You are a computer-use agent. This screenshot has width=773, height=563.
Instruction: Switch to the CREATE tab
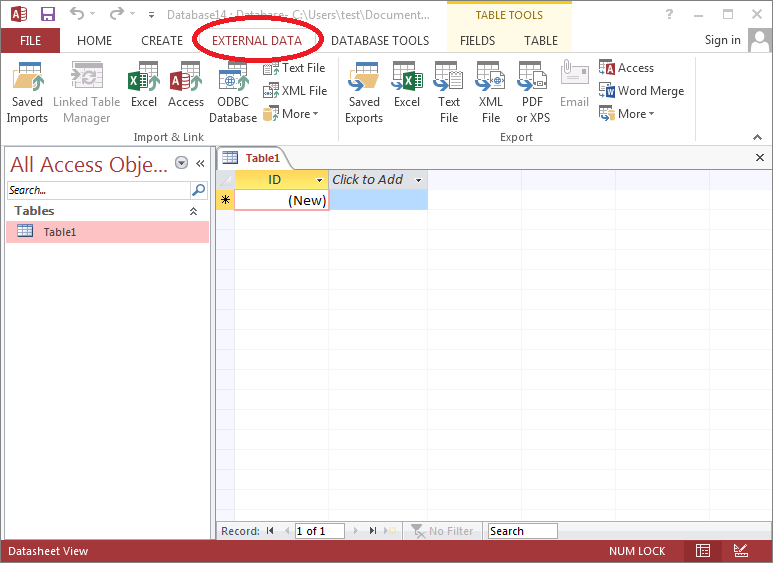click(162, 40)
